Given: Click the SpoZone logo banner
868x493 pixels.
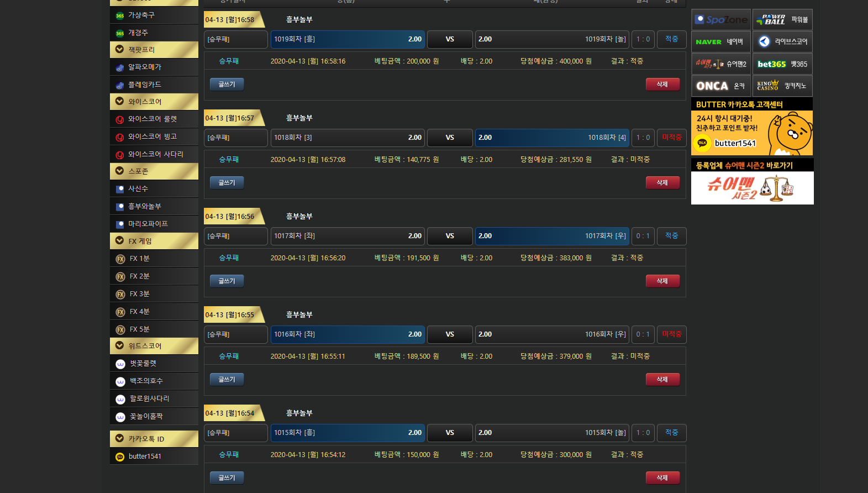Looking at the screenshot, I should 720,20.
